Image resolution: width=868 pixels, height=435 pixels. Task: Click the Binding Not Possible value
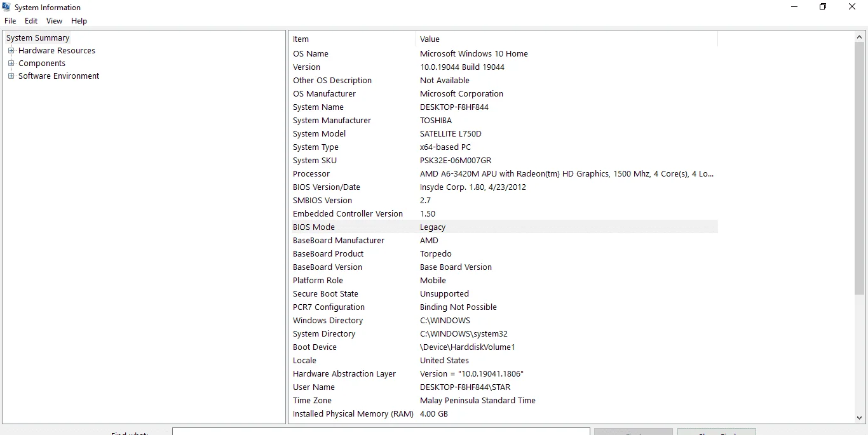[x=458, y=307]
